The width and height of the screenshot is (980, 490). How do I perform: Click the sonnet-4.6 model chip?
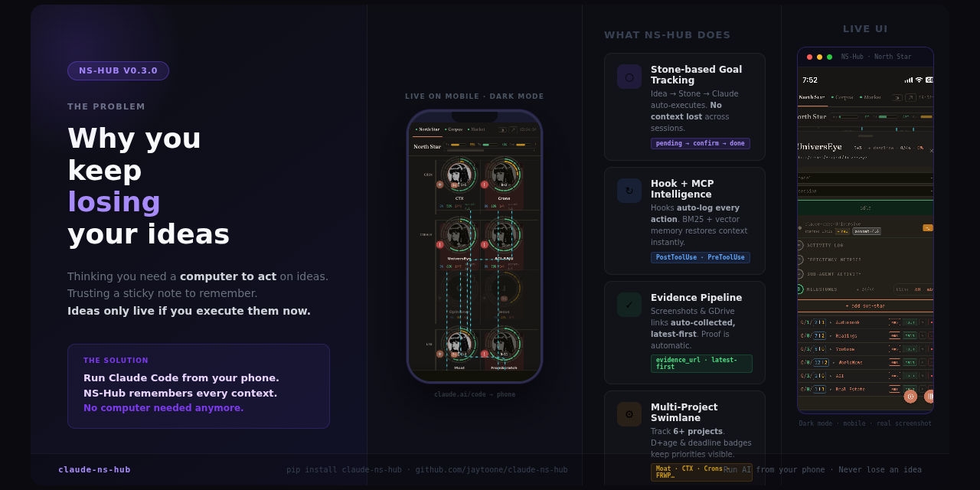(867, 231)
